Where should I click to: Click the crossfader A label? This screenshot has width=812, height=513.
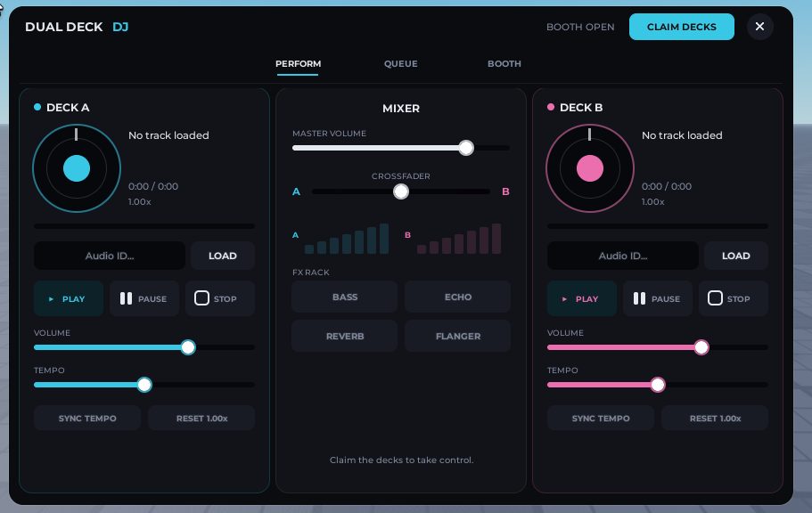(296, 191)
